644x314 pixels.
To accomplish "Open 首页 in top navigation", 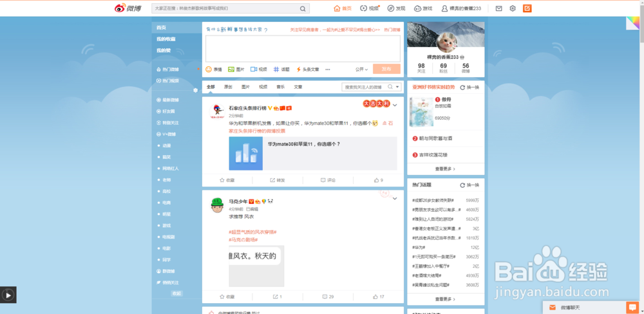I will tap(343, 8).
